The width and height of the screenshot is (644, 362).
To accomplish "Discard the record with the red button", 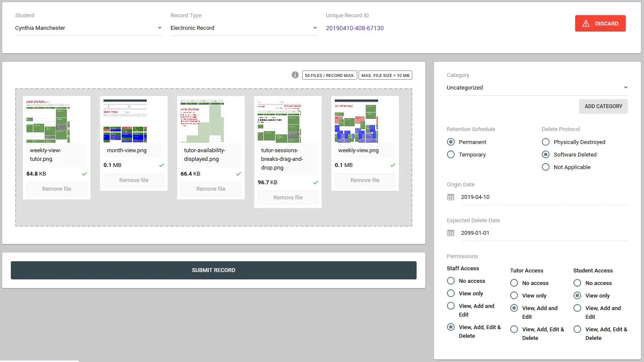I will pos(600,24).
